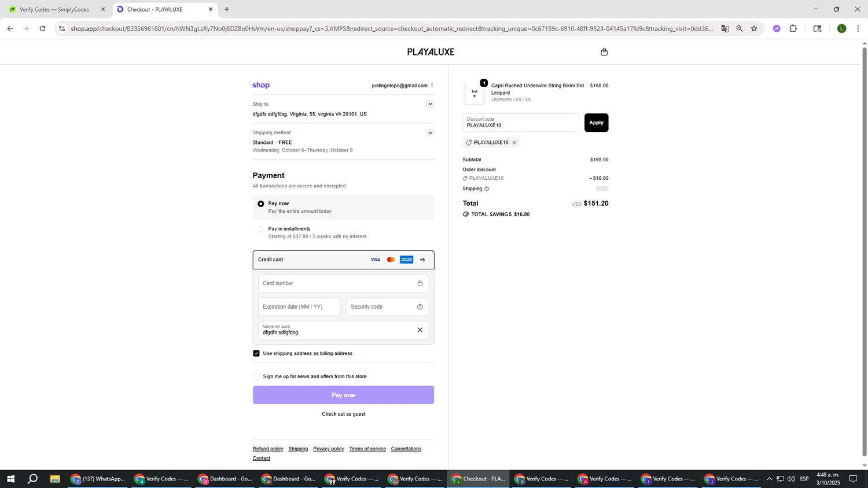Click the American Express icon
Screen dimensions: 868x488
point(406,260)
